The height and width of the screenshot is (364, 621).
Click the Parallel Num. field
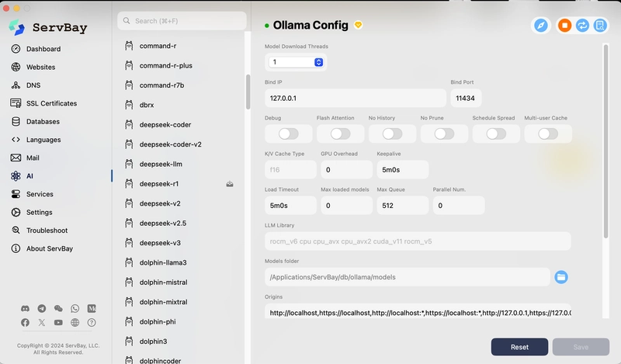click(459, 206)
